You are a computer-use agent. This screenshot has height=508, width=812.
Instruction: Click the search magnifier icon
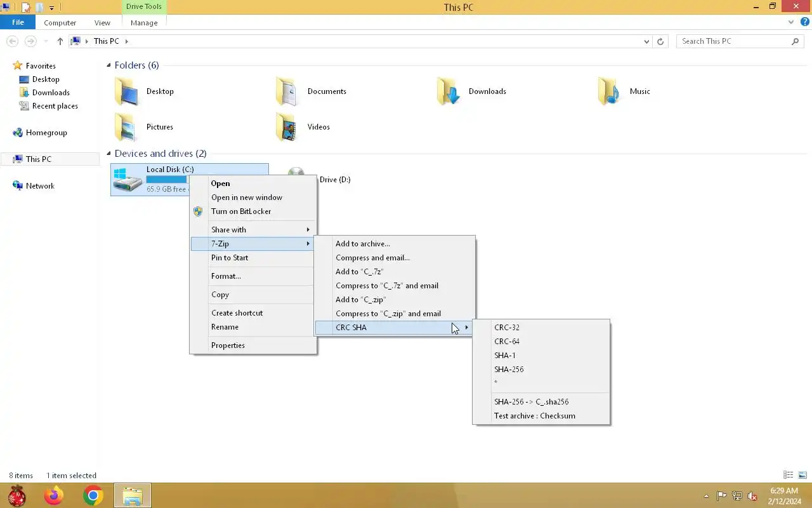tap(795, 41)
